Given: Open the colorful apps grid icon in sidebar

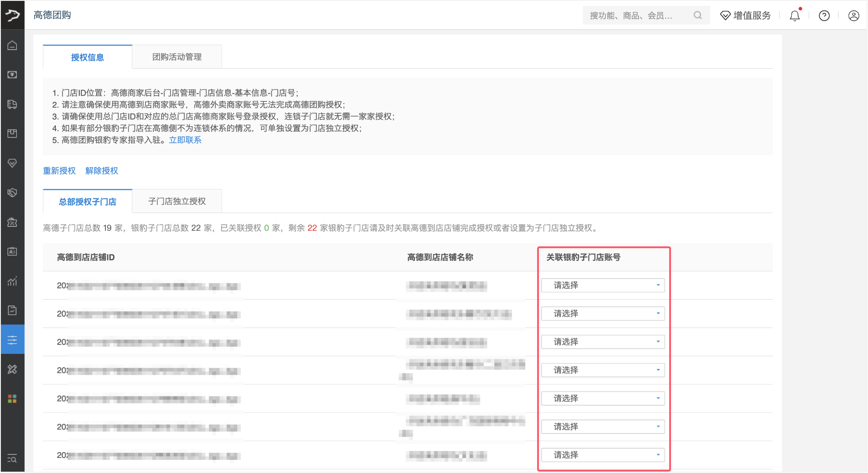Looking at the screenshot, I should pos(12,398).
